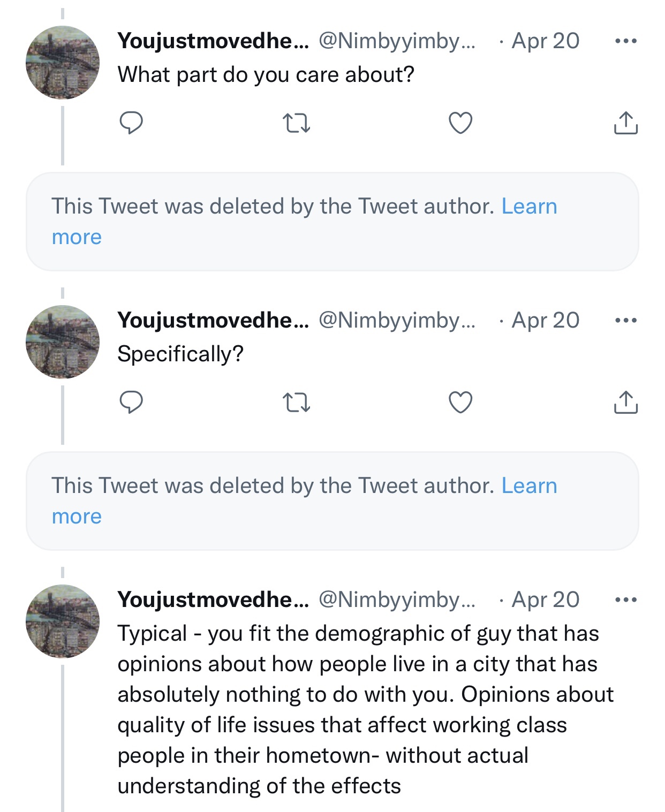Open the tweet starting "Typical - you fit the demographic"
The image size is (665, 812).
pos(364,709)
